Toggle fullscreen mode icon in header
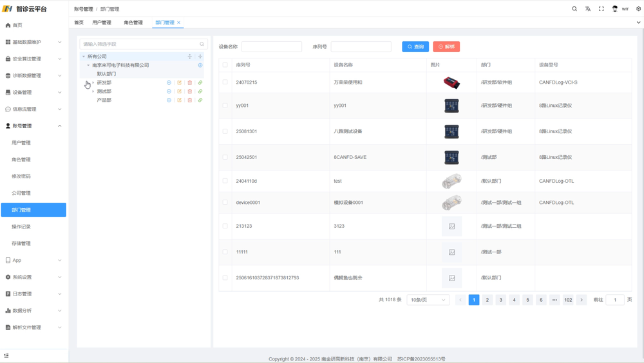This screenshot has width=644, height=363. click(x=601, y=9)
